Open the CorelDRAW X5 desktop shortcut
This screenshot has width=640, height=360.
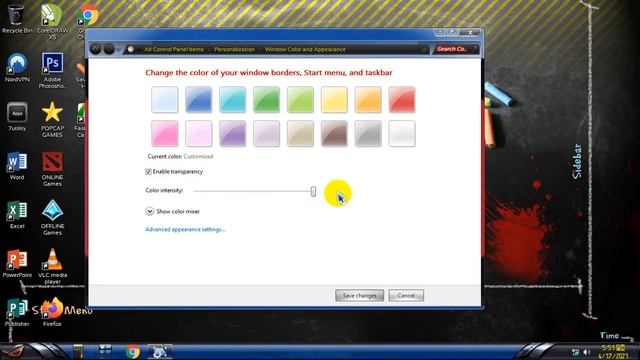pyautogui.click(x=52, y=21)
